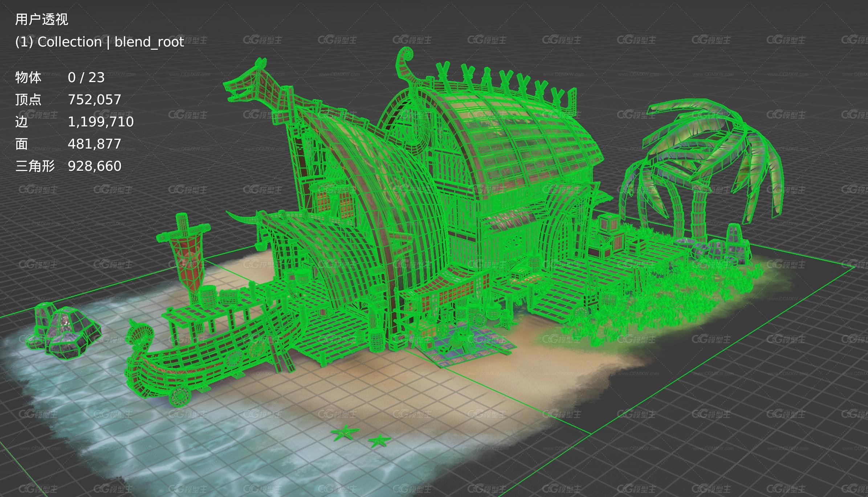
Task: Click the '顶点' statistics label
Action: tap(28, 100)
